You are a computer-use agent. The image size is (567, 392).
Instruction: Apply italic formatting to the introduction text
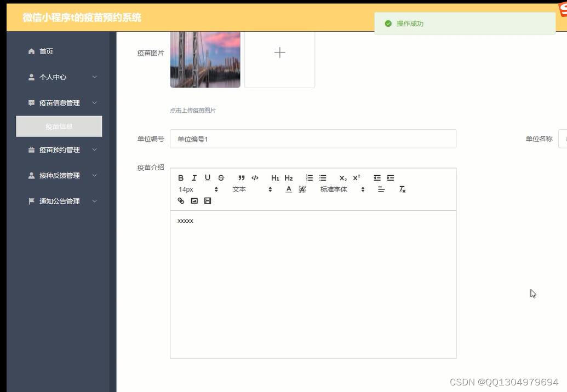click(194, 177)
